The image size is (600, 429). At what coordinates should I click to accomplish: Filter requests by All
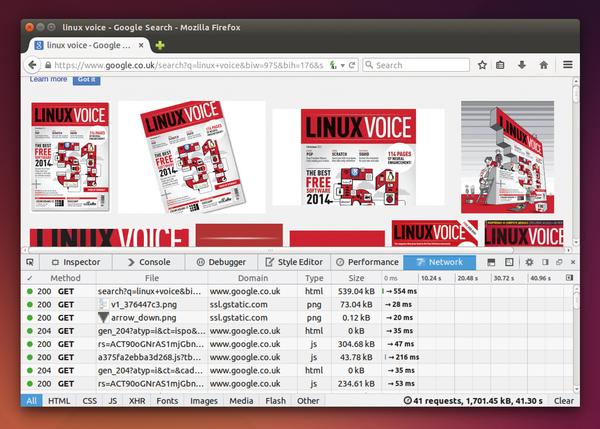pos(31,401)
